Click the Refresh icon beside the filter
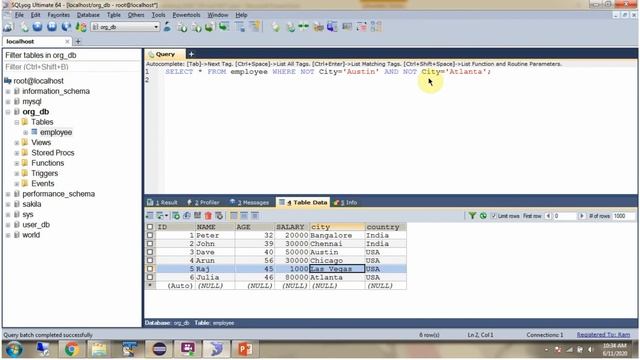 coord(483,216)
